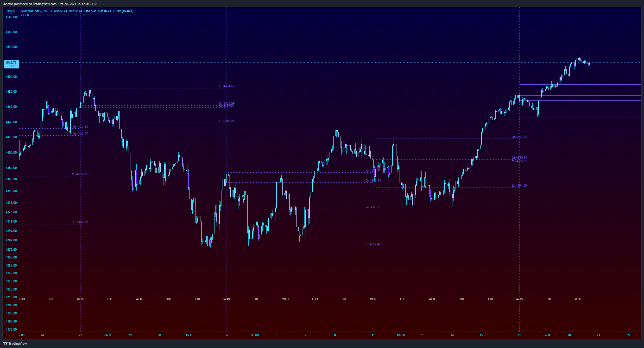Image resolution: width=644 pixels, height=348 pixels.
Task: Click the TradingView logo at bottom left
Action: pyautogui.click(x=15, y=343)
